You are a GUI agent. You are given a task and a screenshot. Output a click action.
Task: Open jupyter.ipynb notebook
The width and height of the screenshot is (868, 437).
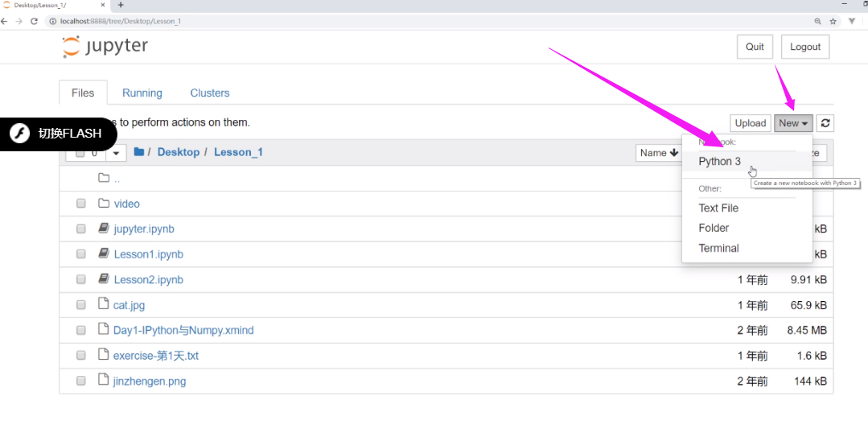click(144, 229)
